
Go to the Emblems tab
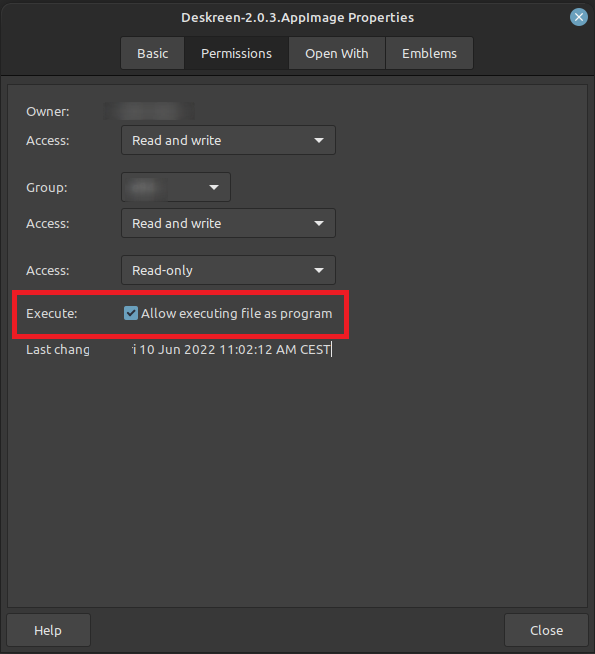429,53
